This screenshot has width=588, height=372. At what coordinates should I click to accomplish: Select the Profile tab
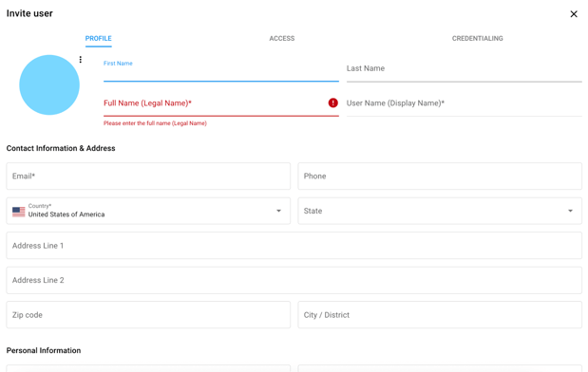point(98,38)
